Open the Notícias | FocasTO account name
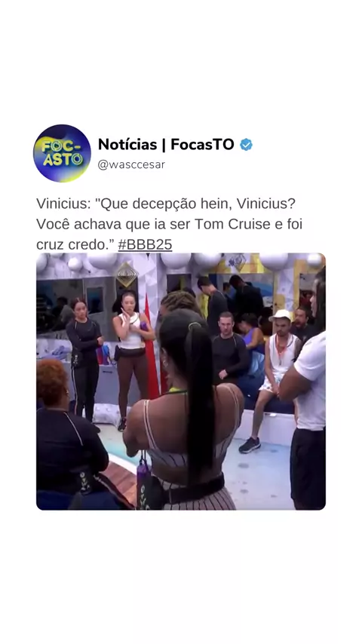This screenshot has width=362, height=644. click(x=166, y=145)
